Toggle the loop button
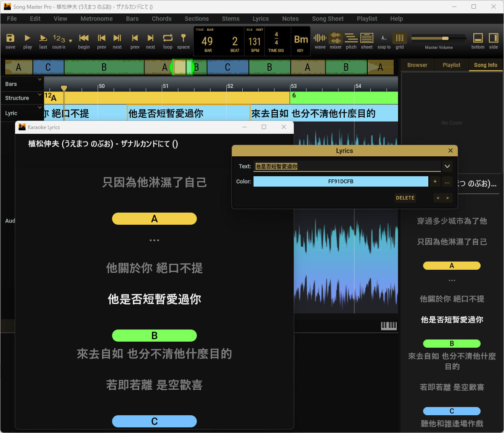The width and height of the screenshot is (504, 433). [x=168, y=38]
